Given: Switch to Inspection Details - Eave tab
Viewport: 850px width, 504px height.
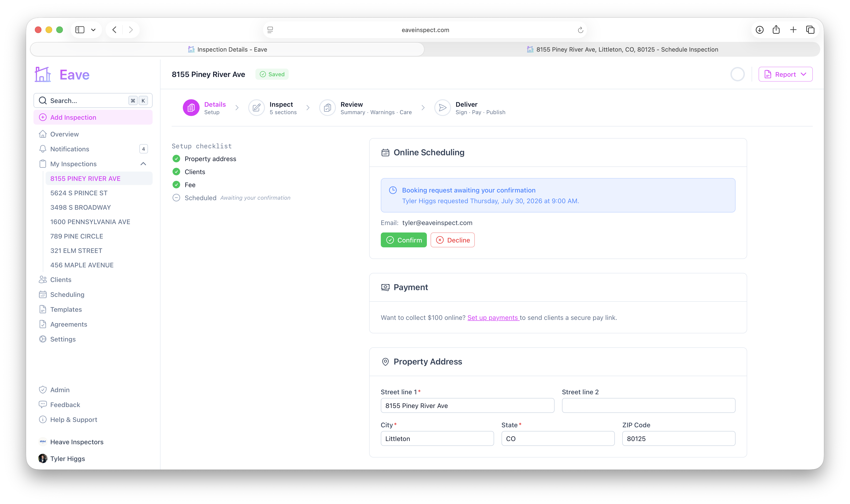Looking at the screenshot, I should pyautogui.click(x=227, y=50).
